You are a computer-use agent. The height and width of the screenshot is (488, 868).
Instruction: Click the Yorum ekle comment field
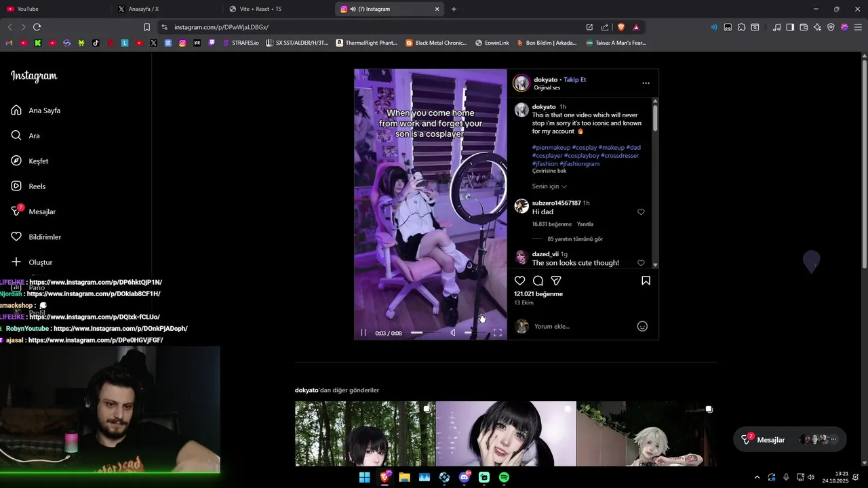tap(583, 327)
